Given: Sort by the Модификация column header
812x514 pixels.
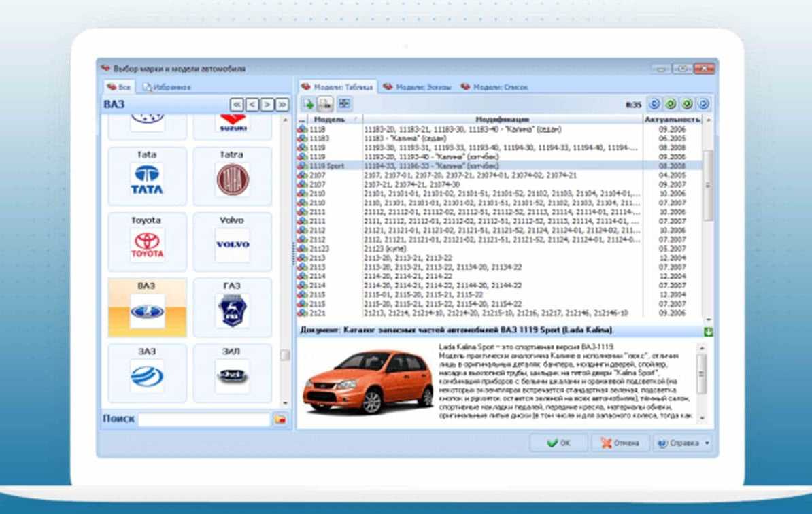Looking at the screenshot, I should point(503,120).
